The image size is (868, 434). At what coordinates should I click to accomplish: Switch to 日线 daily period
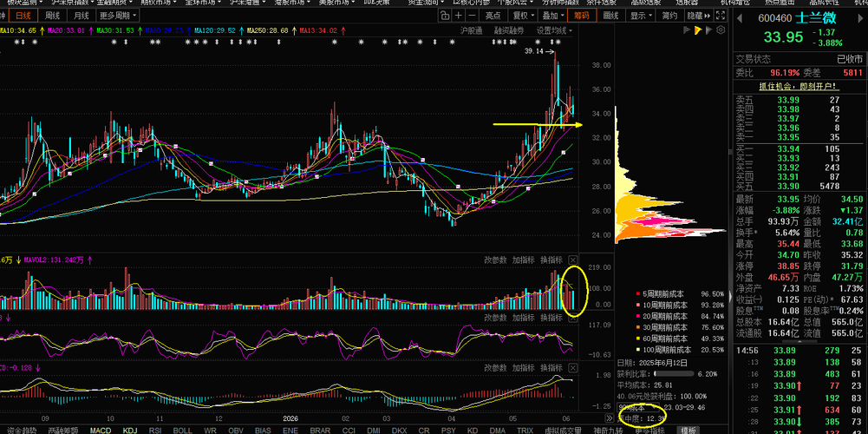pos(23,16)
